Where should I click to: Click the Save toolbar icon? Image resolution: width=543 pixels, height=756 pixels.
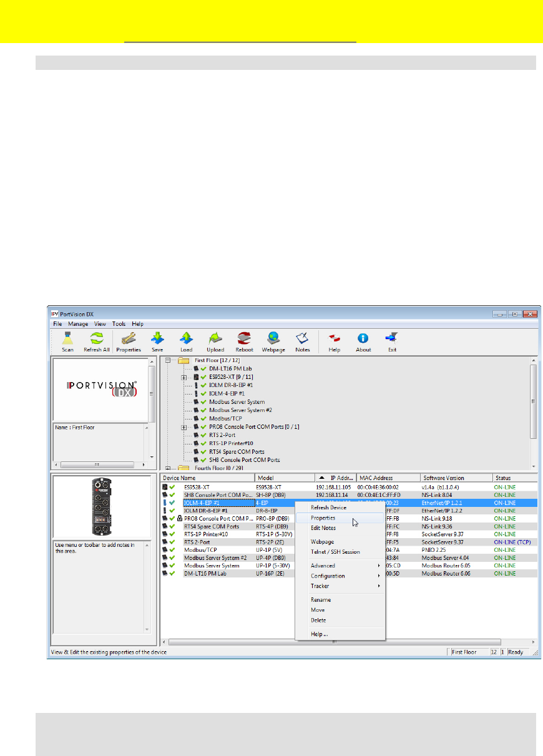click(157, 342)
